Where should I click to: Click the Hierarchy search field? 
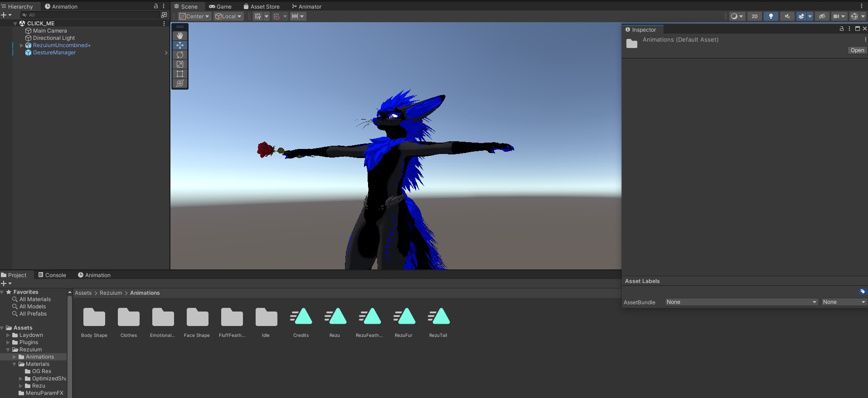91,15
